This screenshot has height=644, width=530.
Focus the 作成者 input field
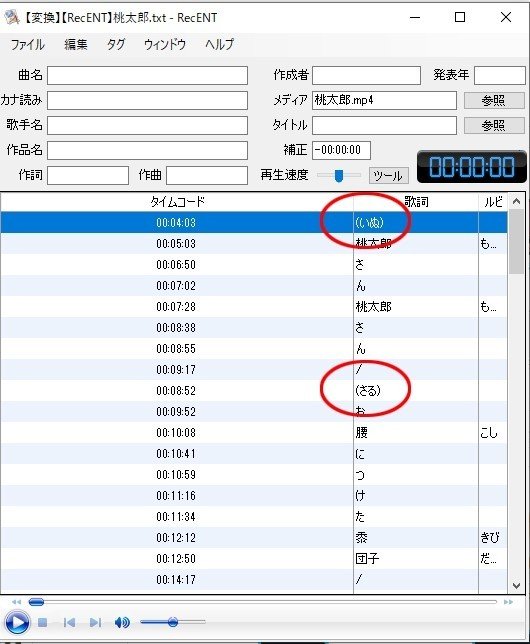[x=366, y=76]
